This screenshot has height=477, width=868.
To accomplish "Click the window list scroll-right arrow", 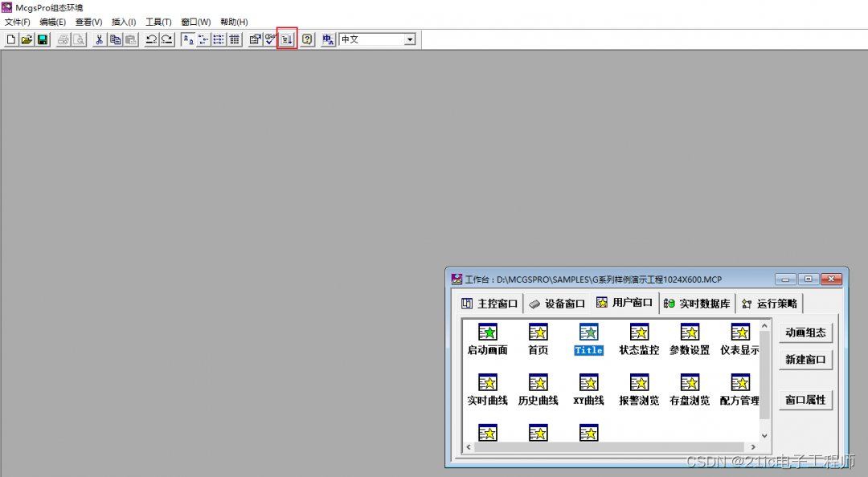I will coord(753,446).
